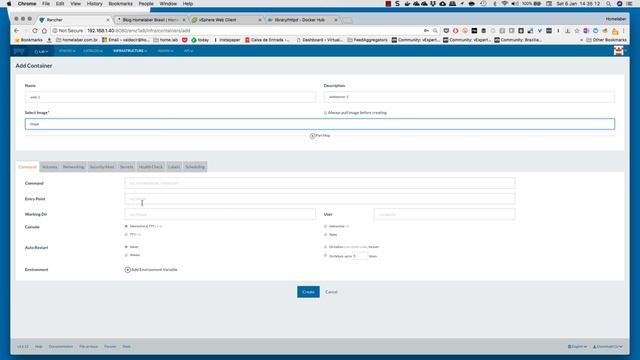Bookmark this page with the star icon
640x360 pixels.
point(577,31)
